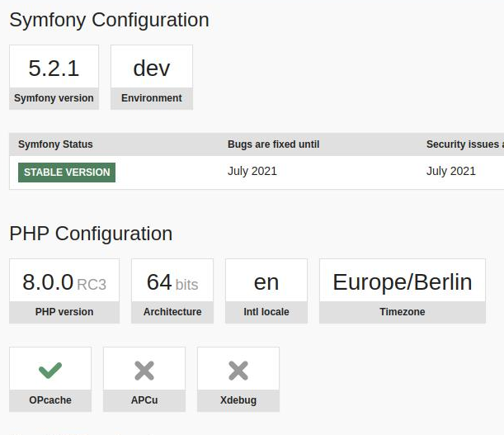
Task: Click the Environment label
Action: point(152,98)
